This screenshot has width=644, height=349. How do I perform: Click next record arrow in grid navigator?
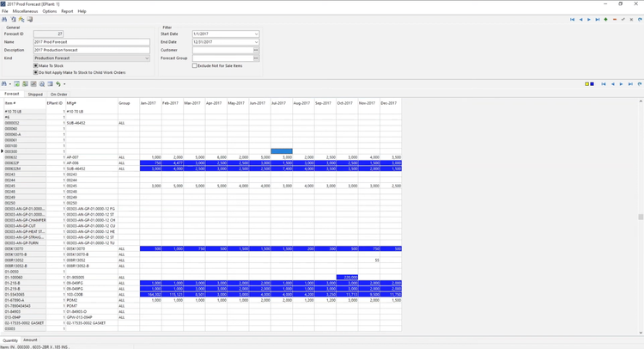(x=621, y=84)
